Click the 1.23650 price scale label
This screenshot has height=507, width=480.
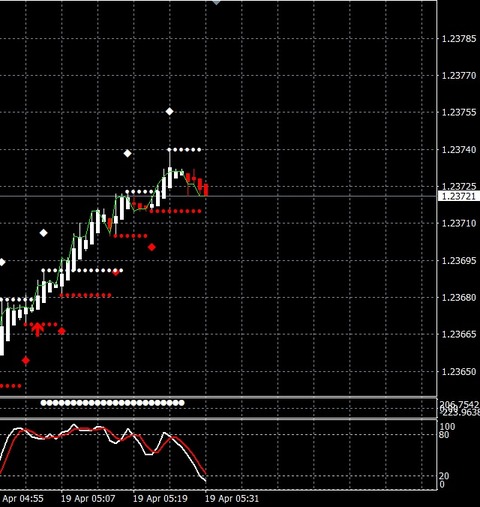(459, 371)
